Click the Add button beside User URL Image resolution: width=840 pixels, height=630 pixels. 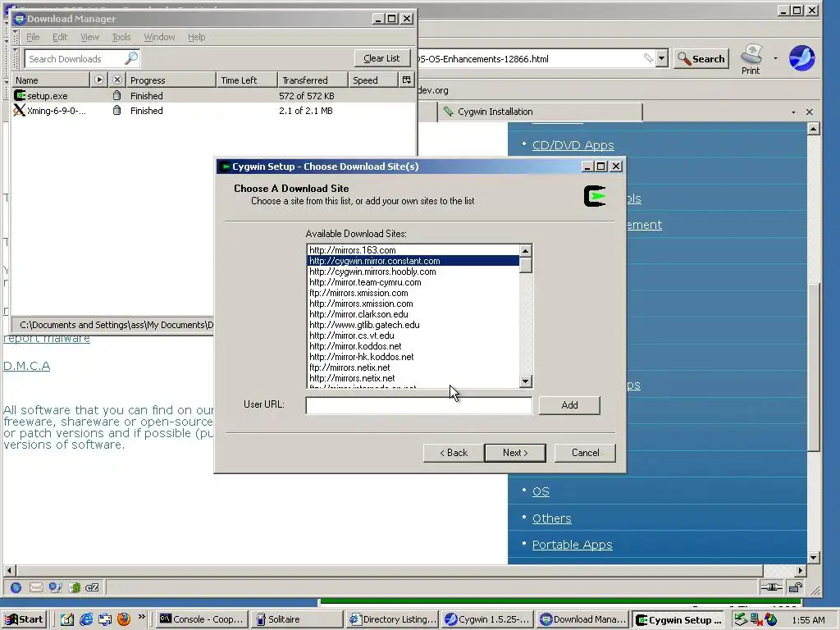(x=569, y=405)
